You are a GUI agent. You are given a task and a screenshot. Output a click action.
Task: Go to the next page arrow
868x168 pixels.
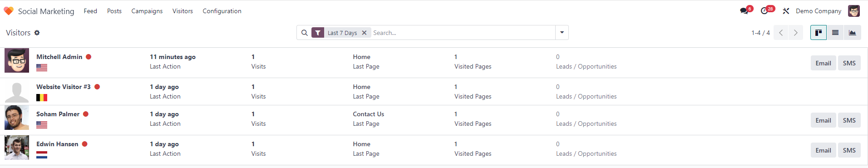point(795,33)
